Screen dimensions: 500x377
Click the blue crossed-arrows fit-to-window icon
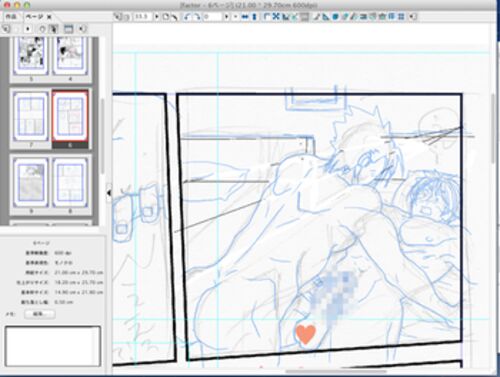coord(276,16)
